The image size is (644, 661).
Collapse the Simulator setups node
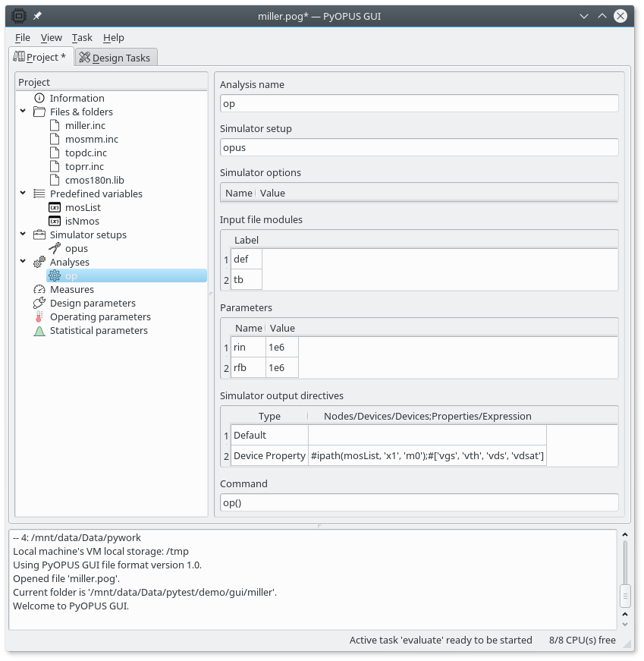(x=24, y=234)
